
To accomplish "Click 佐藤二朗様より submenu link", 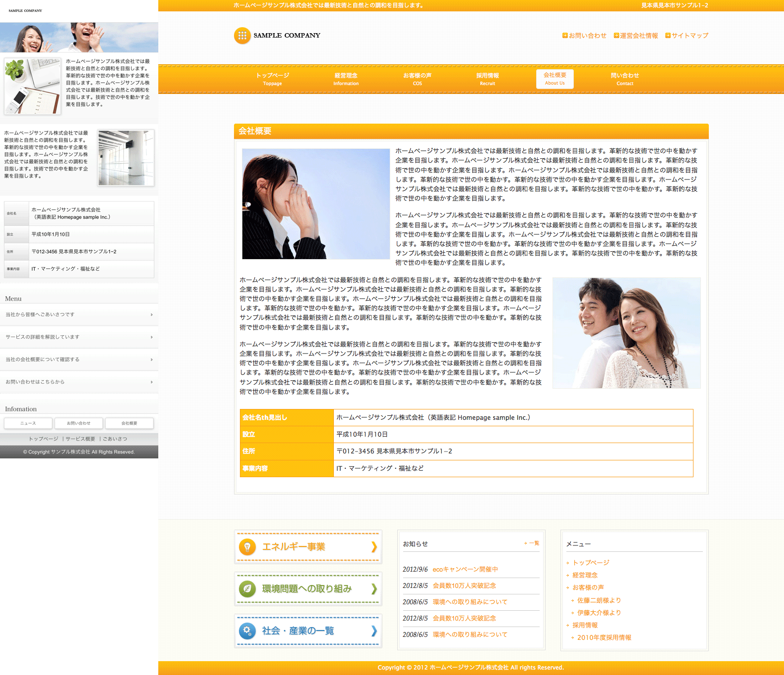I will click(x=599, y=600).
